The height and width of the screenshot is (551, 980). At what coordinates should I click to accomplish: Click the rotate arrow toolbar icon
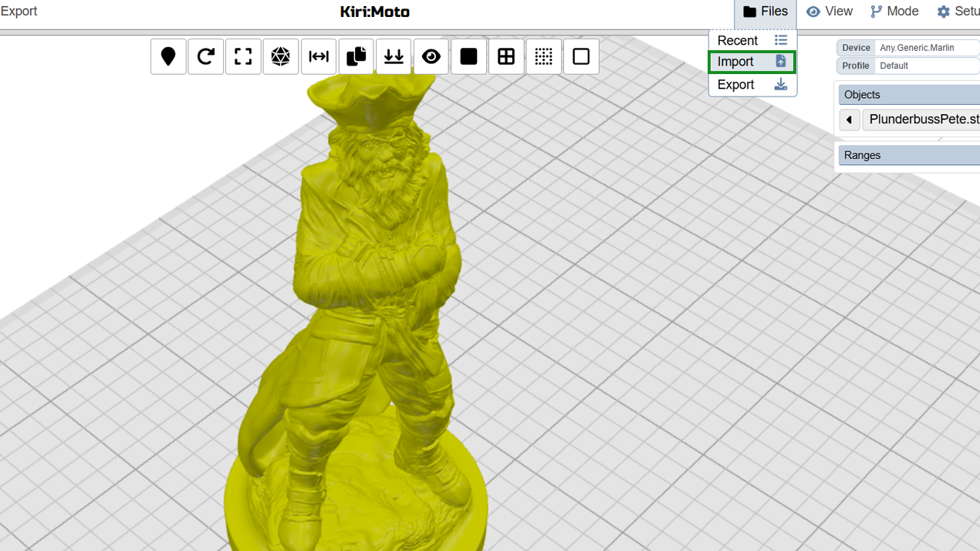click(205, 56)
